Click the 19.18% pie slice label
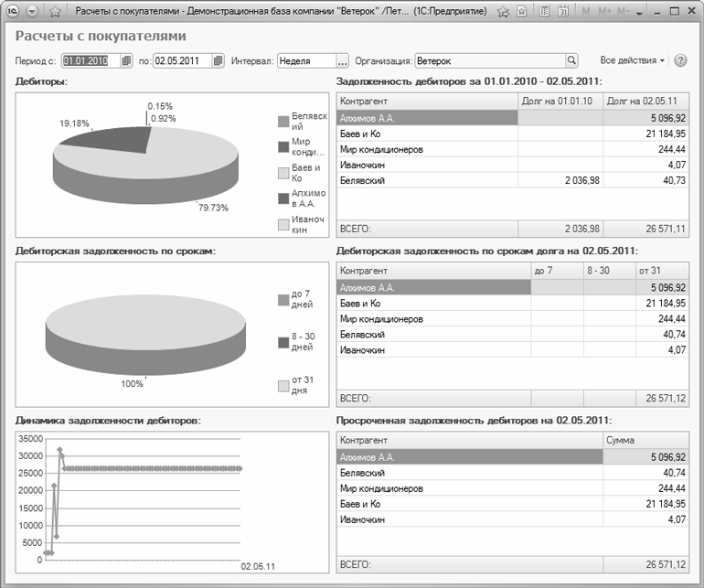Image resolution: width=704 pixels, height=588 pixels. 75,123
